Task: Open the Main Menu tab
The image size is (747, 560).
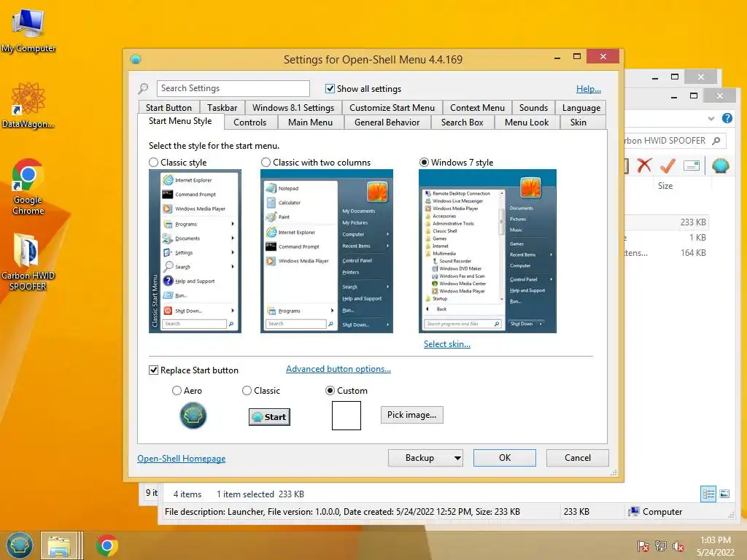Action: coord(310,122)
